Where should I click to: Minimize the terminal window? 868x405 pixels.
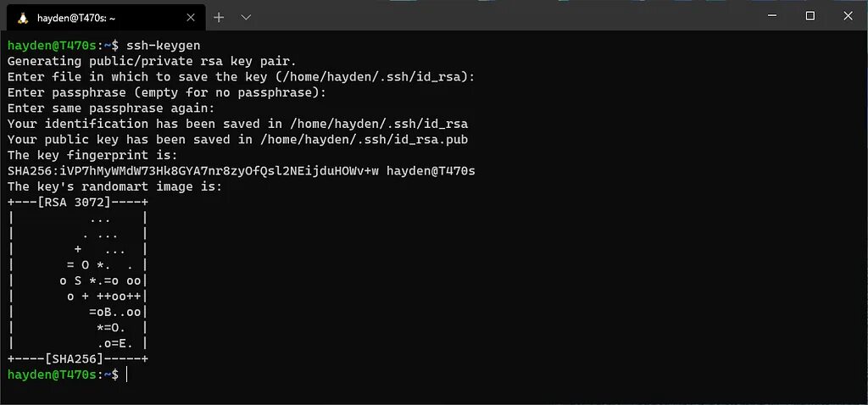click(773, 16)
